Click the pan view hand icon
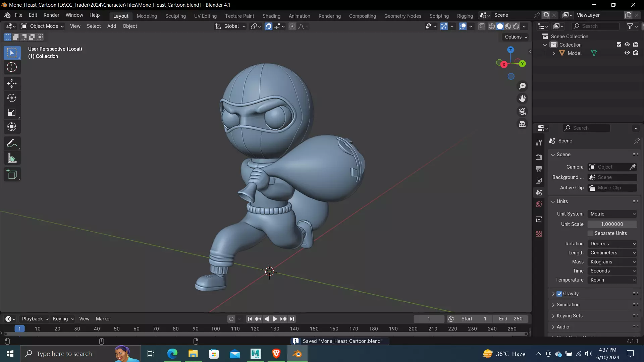 [522, 99]
